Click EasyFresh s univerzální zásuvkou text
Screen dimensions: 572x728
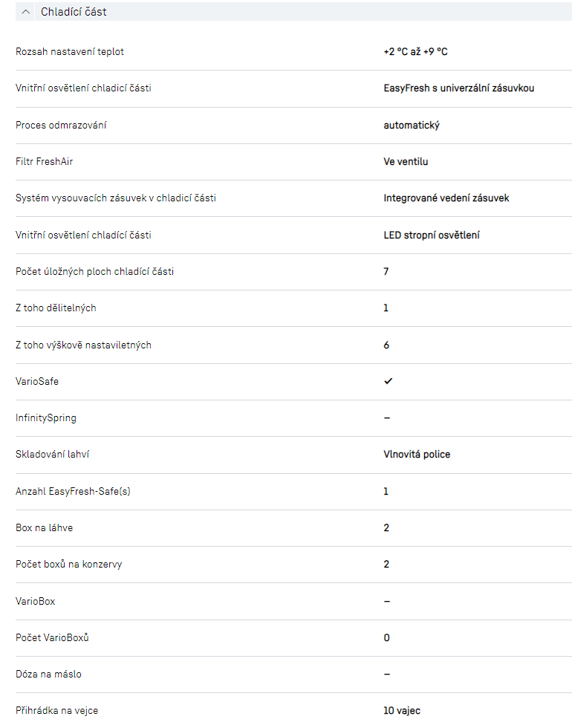(x=458, y=88)
